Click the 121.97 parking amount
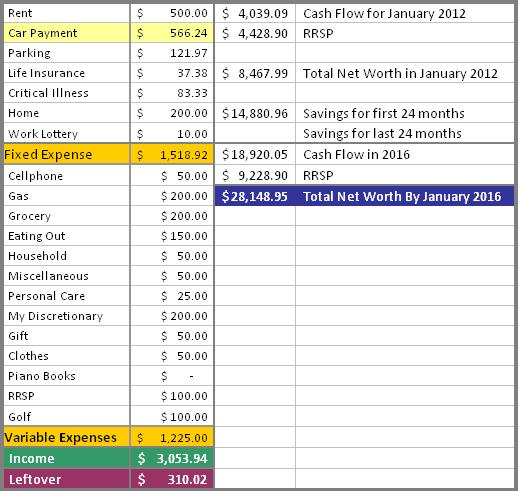The width and height of the screenshot is (518, 491). point(172,53)
